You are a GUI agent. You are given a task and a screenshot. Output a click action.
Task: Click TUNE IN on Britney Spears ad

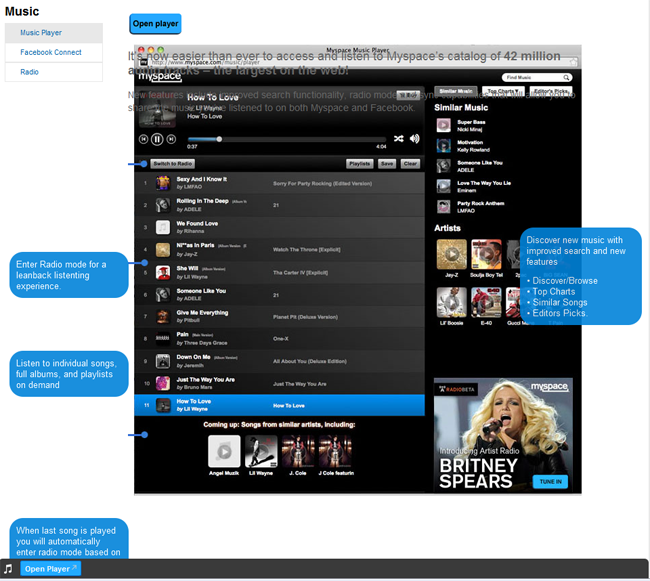(550, 482)
